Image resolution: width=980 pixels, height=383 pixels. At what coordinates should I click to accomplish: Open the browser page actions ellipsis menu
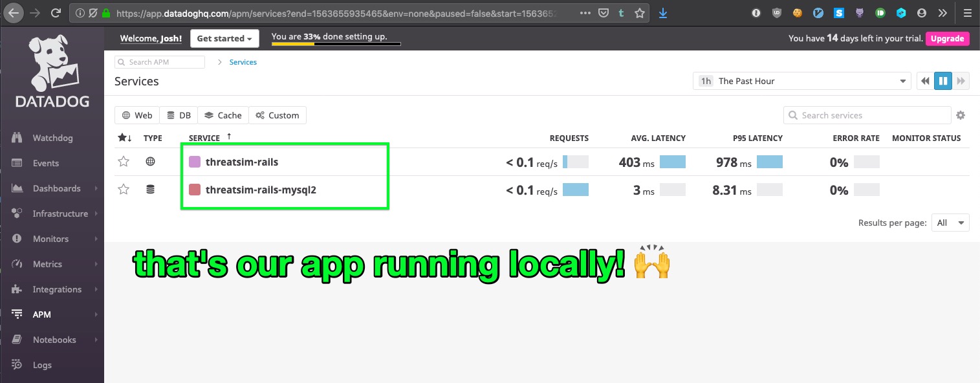[x=585, y=12]
